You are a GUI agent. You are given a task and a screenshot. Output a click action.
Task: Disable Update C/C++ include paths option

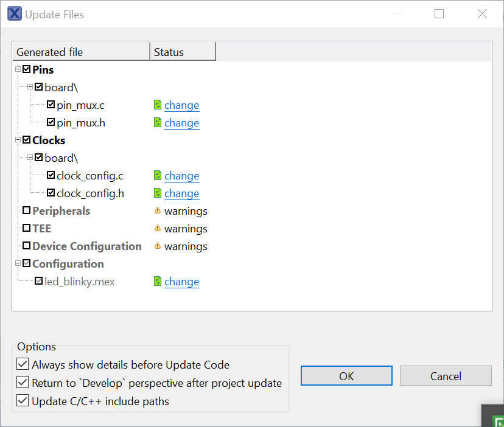pos(23,401)
